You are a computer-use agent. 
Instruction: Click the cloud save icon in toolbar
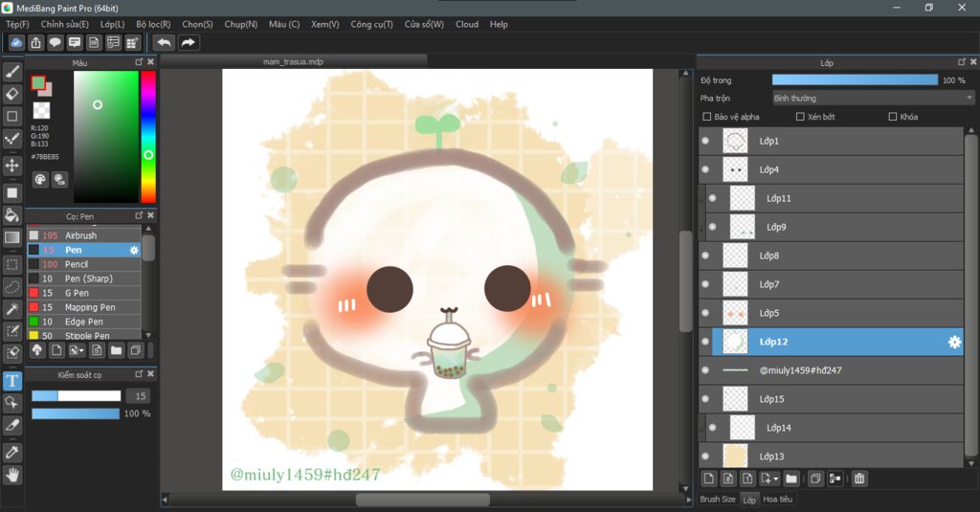pos(16,42)
